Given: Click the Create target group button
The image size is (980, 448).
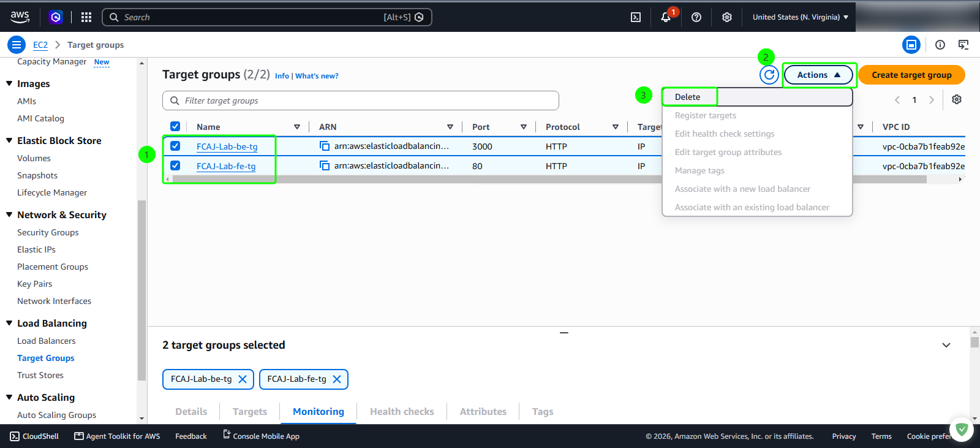Looking at the screenshot, I should [x=911, y=75].
